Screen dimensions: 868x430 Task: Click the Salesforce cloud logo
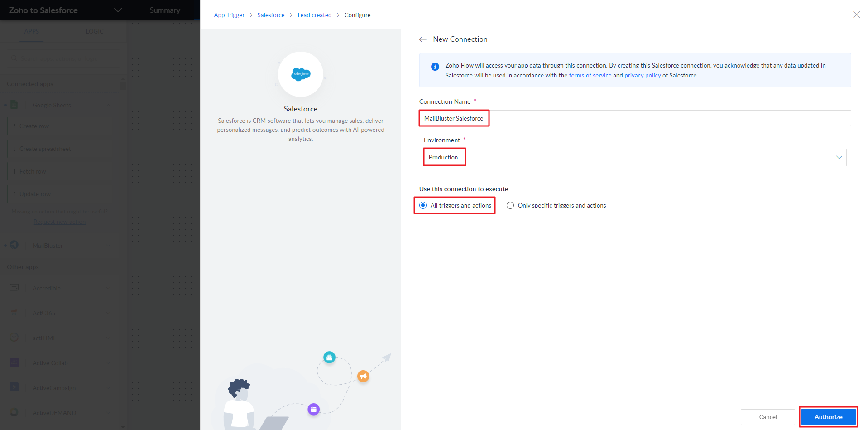pos(301,74)
